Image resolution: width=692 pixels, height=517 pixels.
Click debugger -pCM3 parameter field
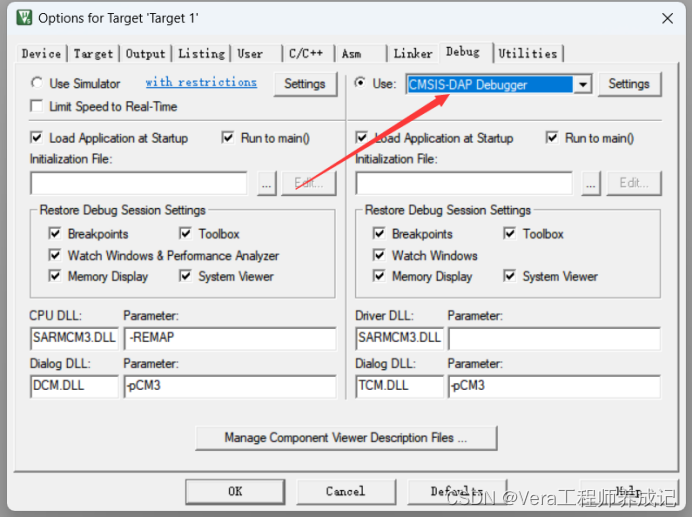point(554,386)
